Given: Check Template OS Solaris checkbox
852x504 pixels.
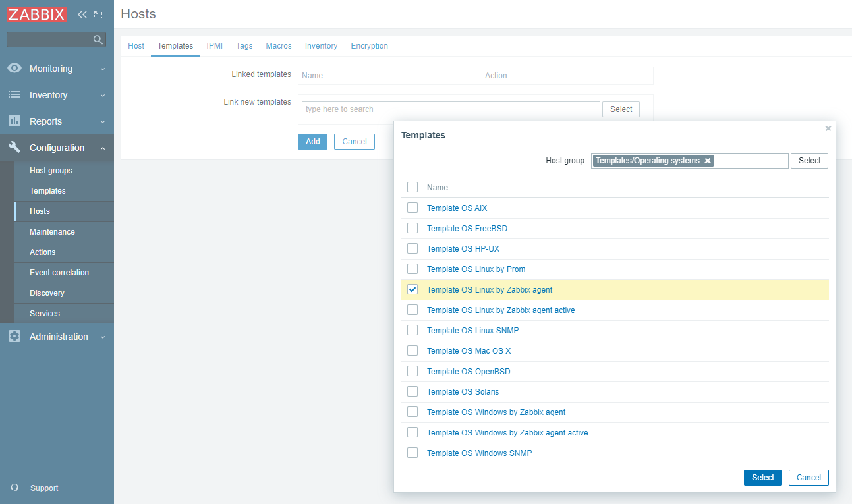Looking at the screenshot, I should point(412,391).
